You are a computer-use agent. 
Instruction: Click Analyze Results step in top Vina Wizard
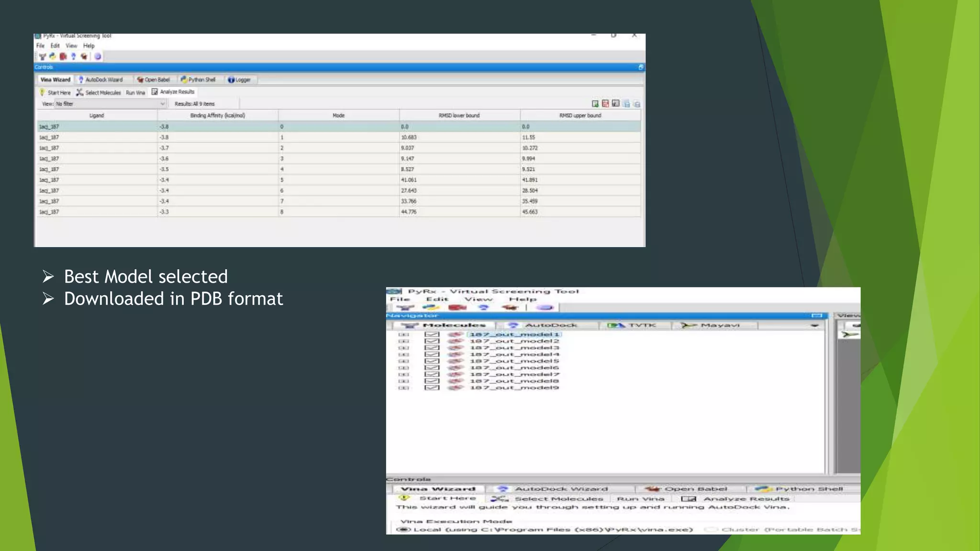pos(173,92)
